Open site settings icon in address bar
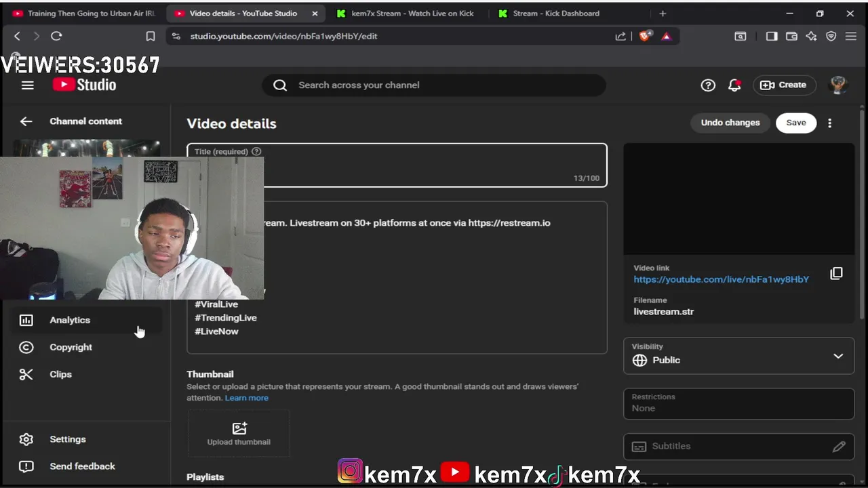This screenshot has height=488, width=868. point(176,36)
